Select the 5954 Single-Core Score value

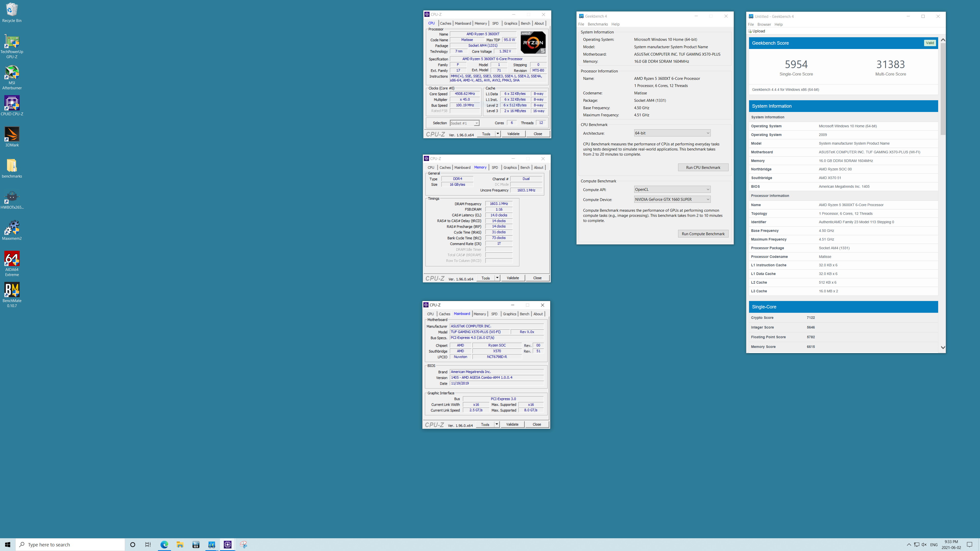[796, 64]
